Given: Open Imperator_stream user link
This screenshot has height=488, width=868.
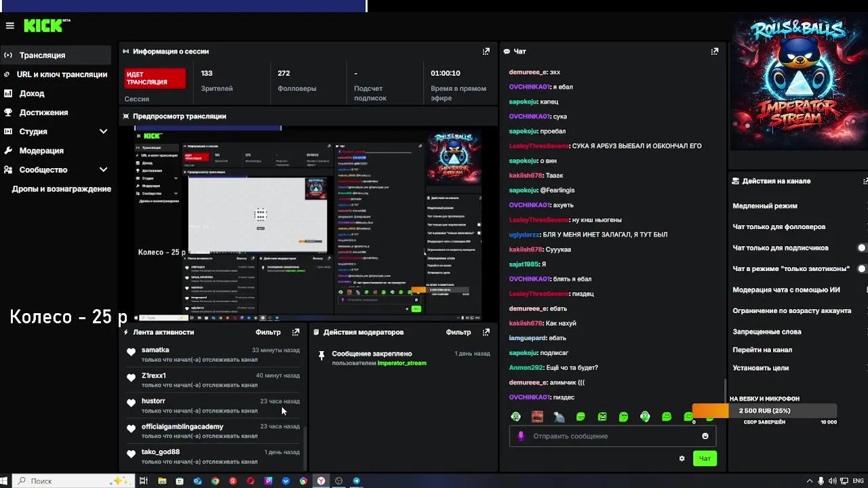Looking at the screenshot, I should pyautogui.click(x=401, y=363).
